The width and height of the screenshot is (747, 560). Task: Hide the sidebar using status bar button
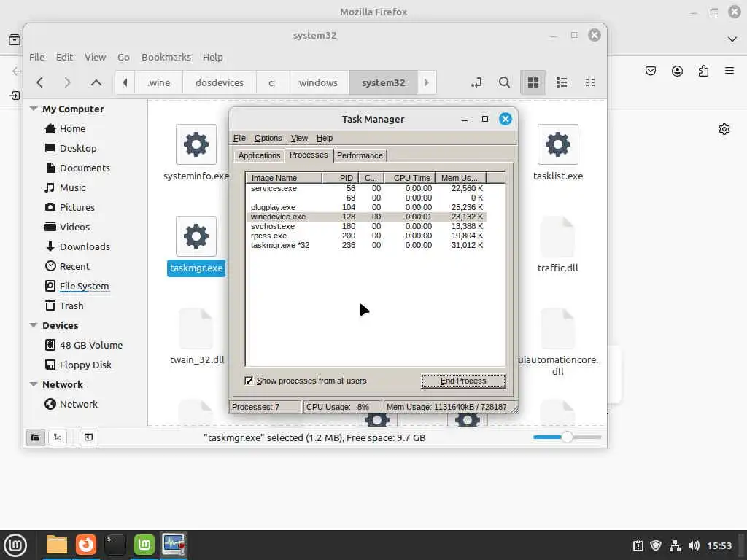[x=88, y=437]
